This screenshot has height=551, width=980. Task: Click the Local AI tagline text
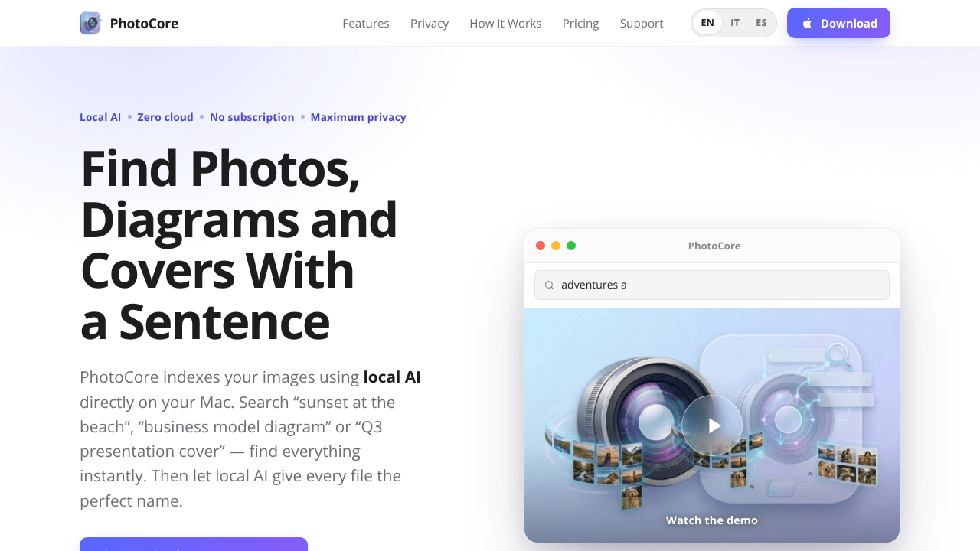coord(100,117)
